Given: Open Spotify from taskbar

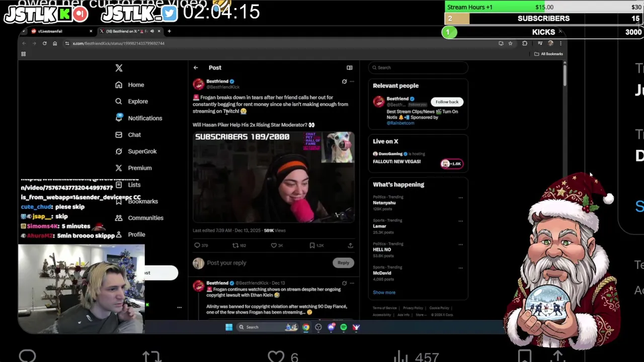Looking at the screenshot, I should pyautogui.click(x=344, y=327).
